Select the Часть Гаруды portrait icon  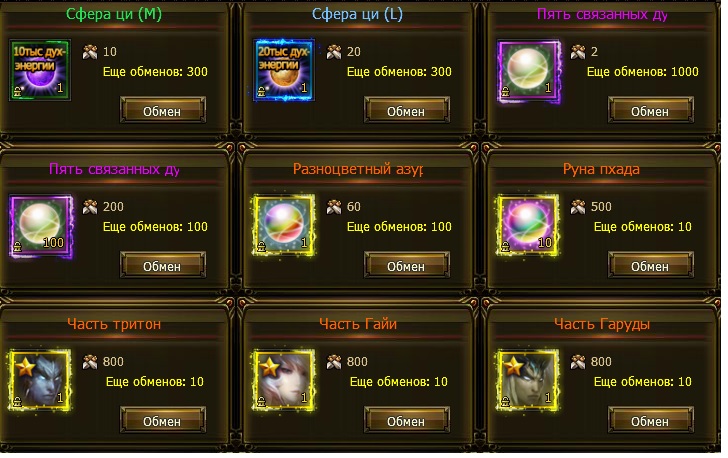pos(528,380)
